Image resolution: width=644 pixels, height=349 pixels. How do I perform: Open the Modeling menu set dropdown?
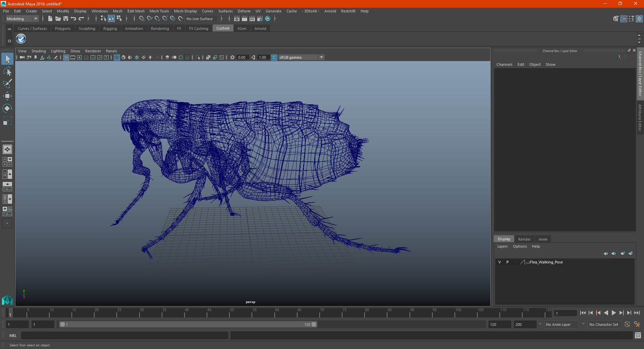point(22,19)
